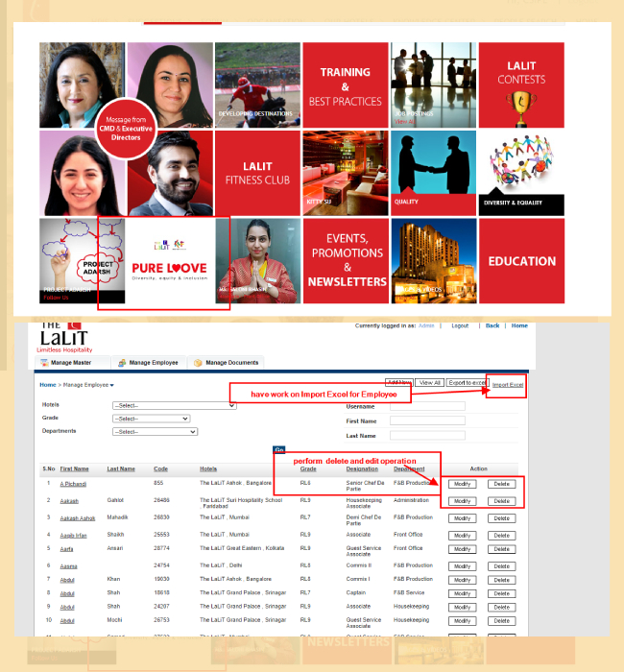Click the Back link in header
Image resolution: width=624 pixels, height=672 pixels.
pyautogui.click(x=492, y=325)
